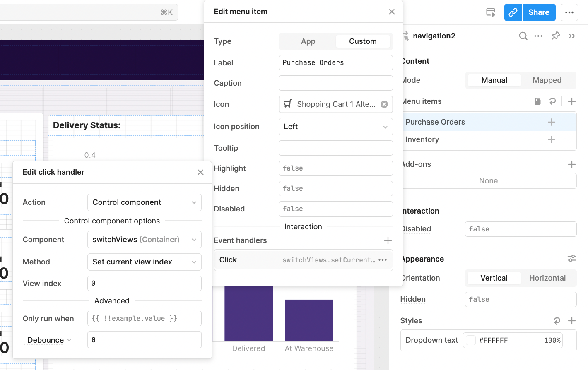Open Appearance settings sliders icon
The height and width of the screenshot is (370, 588).
(x=572, y=259)
